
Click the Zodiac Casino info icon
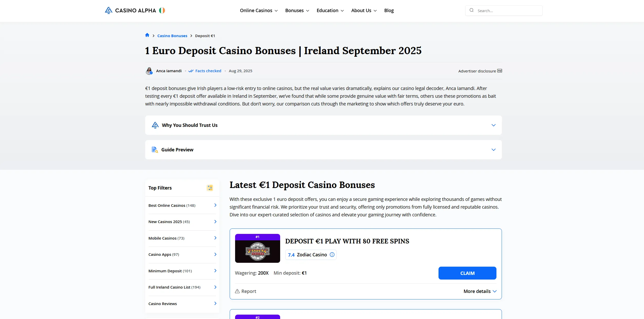pos(332,255)
